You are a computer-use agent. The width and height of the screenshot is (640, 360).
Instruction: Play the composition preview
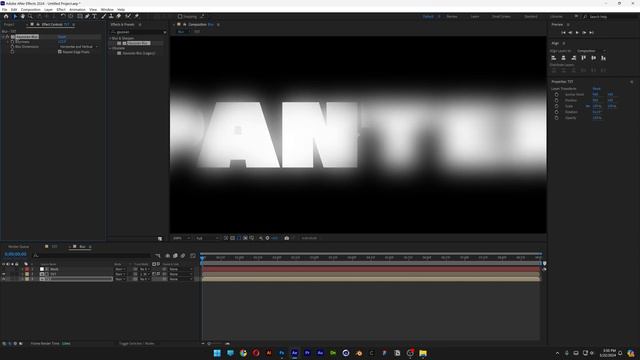click(x=577, y=32)
